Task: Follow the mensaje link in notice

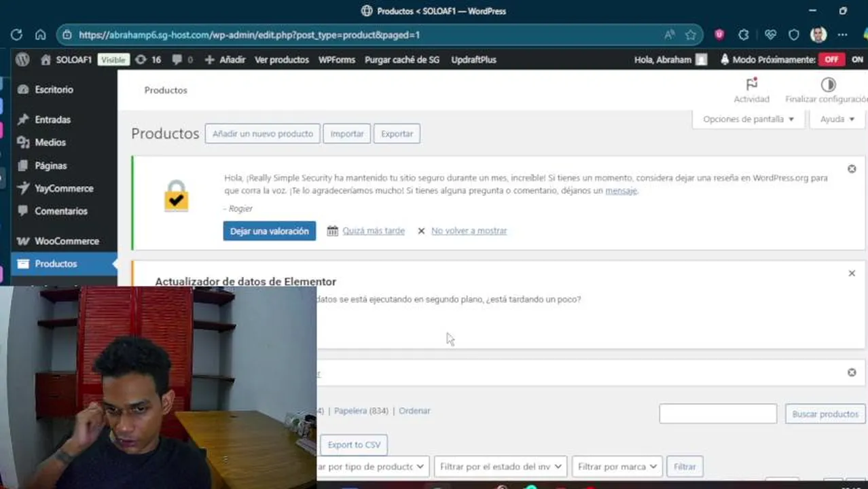Action: [621, 191]
